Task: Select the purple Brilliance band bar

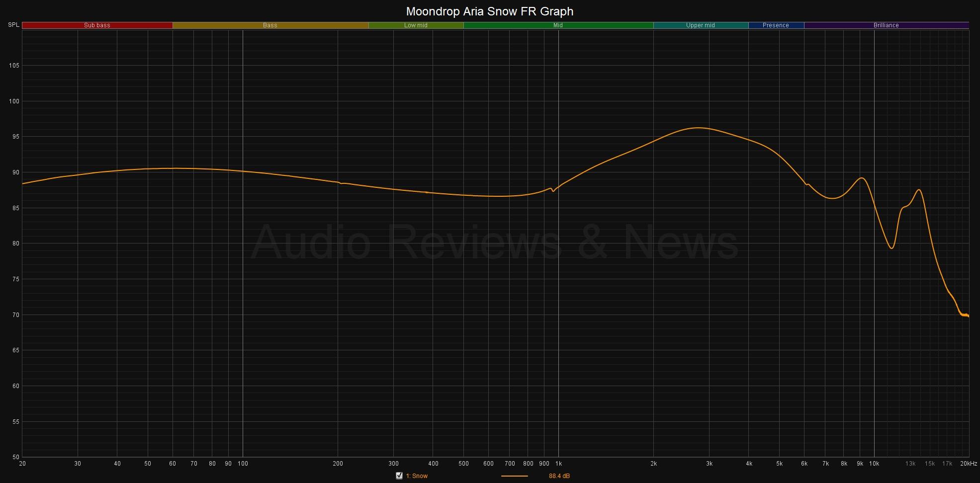Action: 886,25
